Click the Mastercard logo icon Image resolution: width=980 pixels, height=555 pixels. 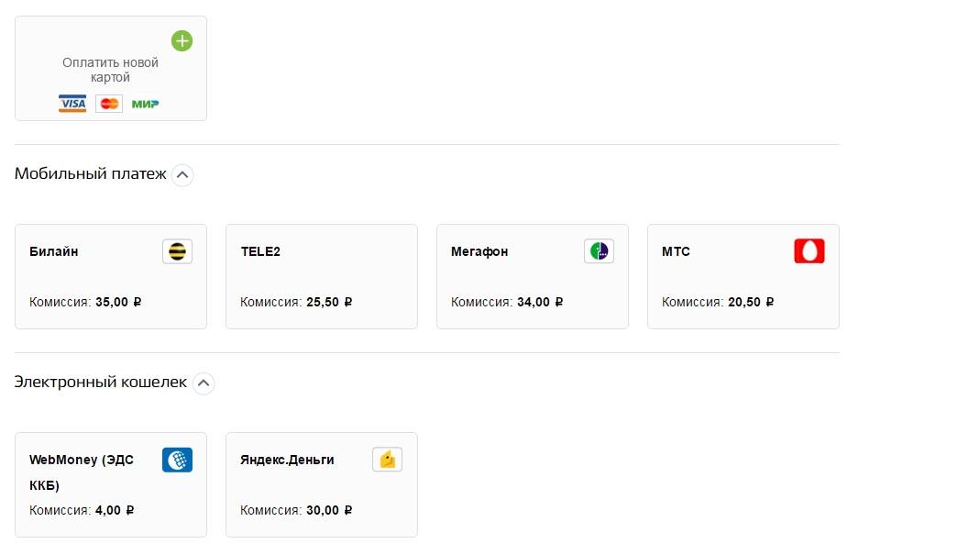pos(109,104)
